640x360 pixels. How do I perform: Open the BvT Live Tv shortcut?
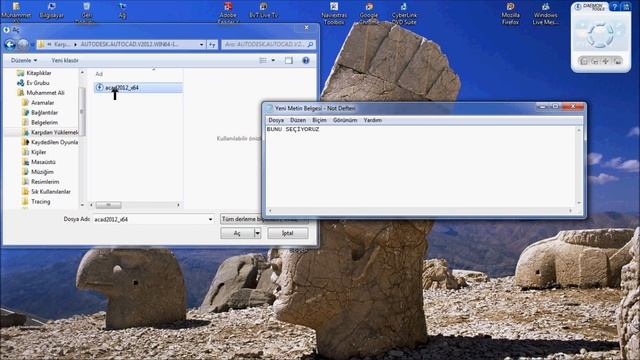263,10
